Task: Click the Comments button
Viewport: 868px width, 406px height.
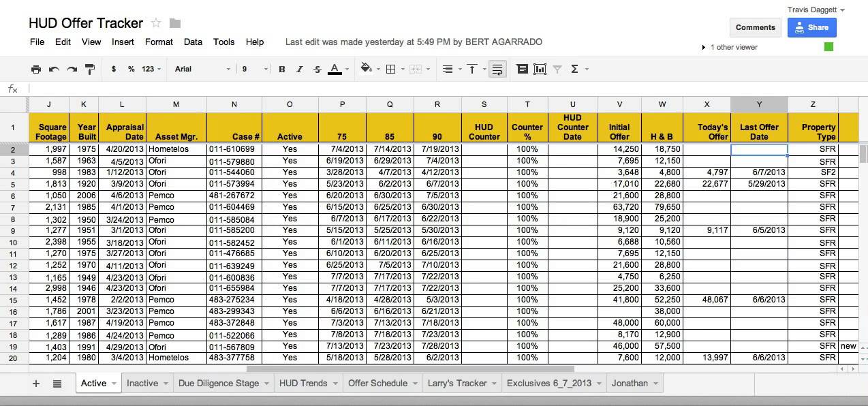Action: tap(756, 27)
